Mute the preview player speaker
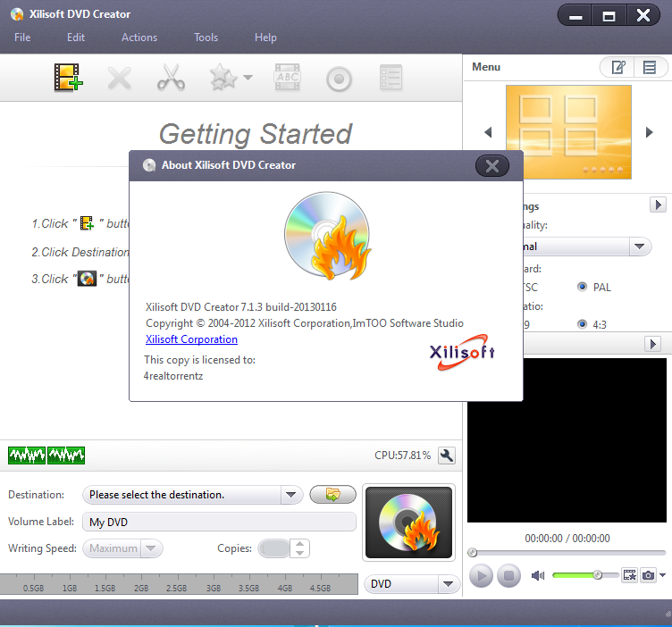Viewport: 672px width, 627px height. click(538, 575)
